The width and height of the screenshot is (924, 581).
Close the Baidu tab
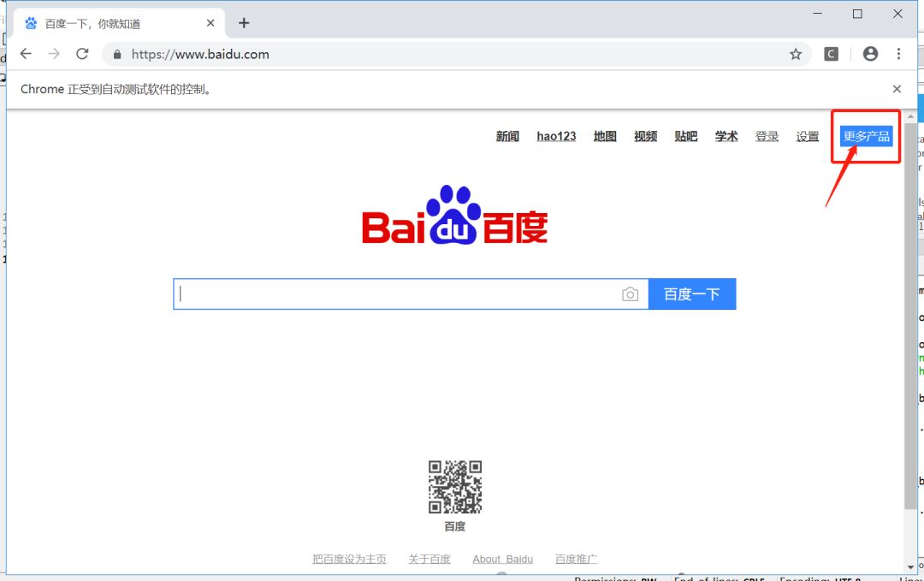(210, 23)
